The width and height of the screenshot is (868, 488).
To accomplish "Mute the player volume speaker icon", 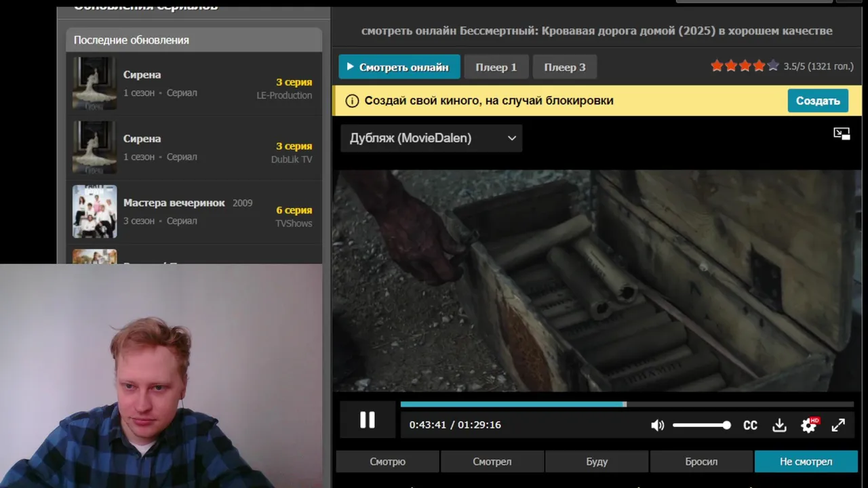I will click(657, 425).
